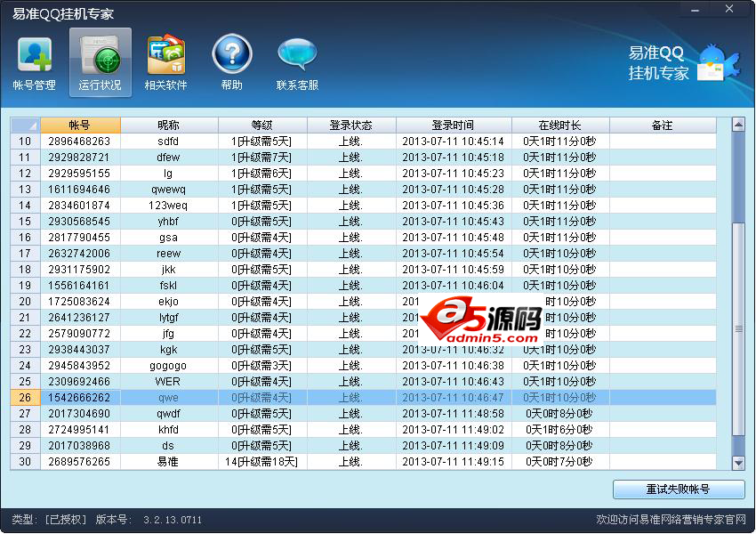Click nickname cell 易准
Viewport: 756px width, 534px height.
(x=168, y=462)
